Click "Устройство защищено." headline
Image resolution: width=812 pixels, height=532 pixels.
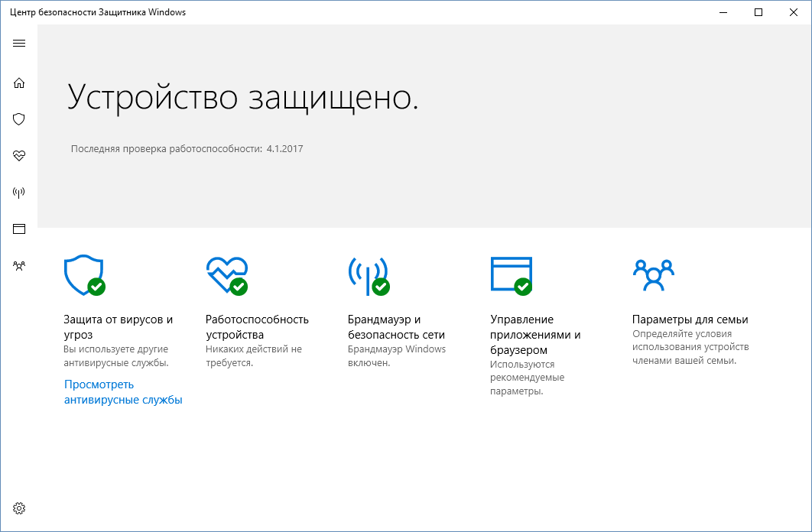(x=243, y=97)
